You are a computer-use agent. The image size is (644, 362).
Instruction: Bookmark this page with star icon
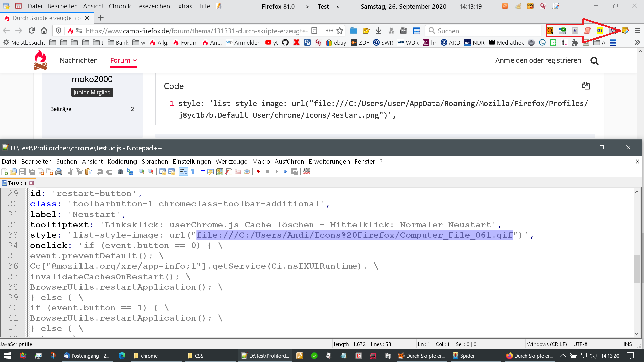(340, 31)
